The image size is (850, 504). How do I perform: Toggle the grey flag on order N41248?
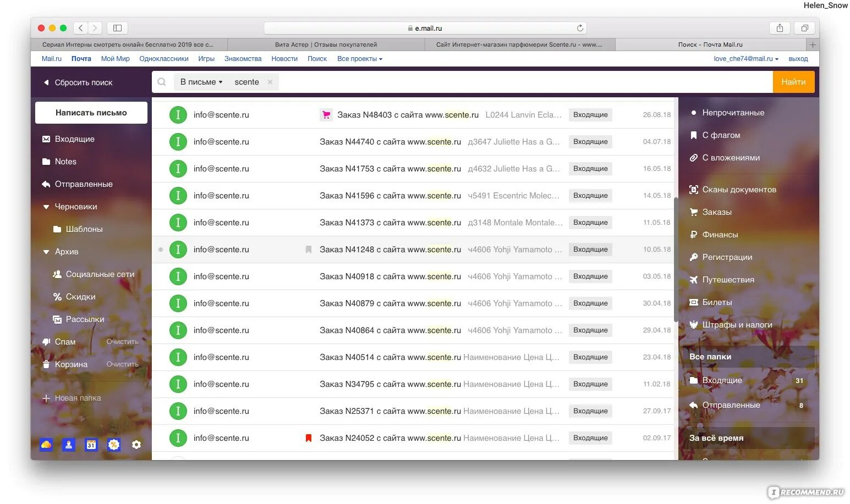309,250
